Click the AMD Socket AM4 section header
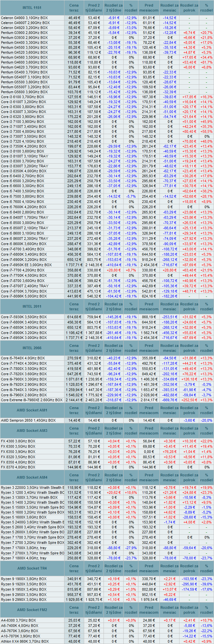Image resolution: width=214 pixels, height=644 pixels. 32,477
